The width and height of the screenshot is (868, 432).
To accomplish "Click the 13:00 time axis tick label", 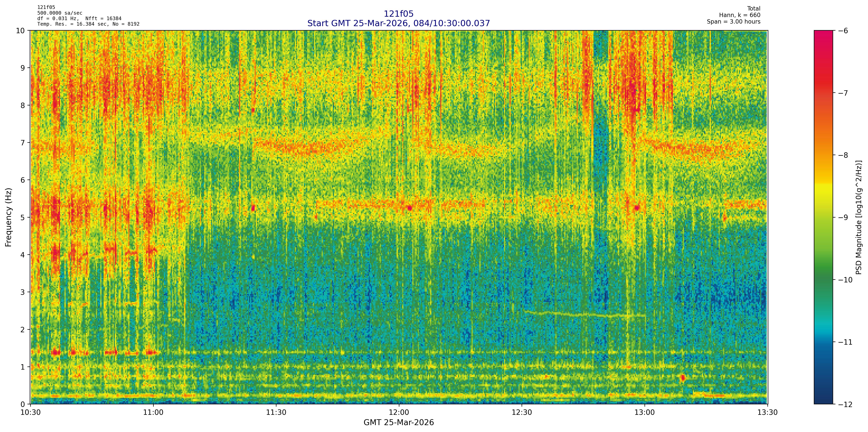I will tap(645, 412).
